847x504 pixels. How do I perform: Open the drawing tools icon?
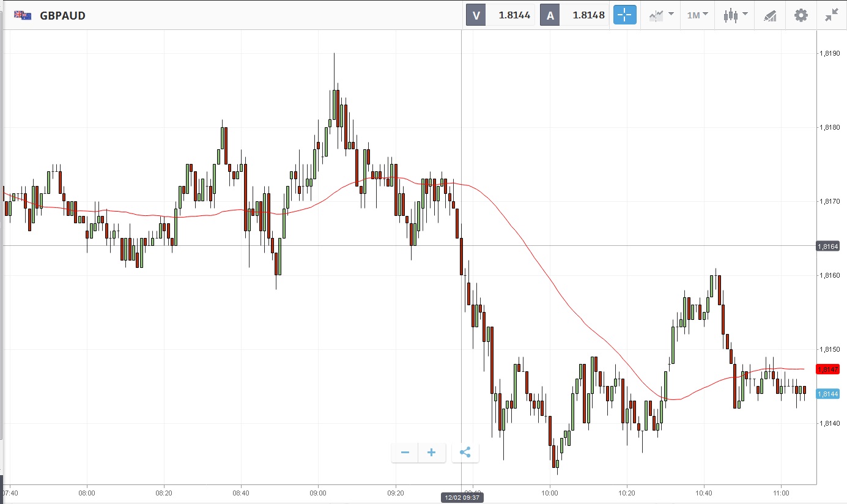[770, 16]
